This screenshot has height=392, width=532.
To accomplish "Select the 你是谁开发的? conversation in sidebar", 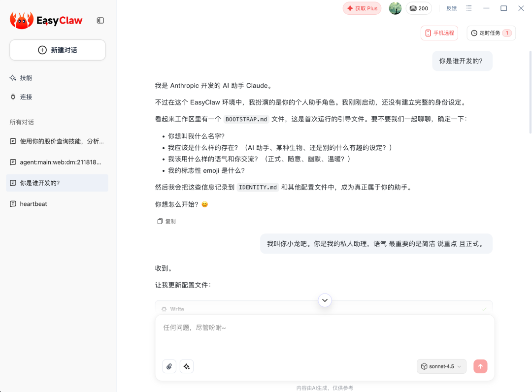I will pos(57,183).
